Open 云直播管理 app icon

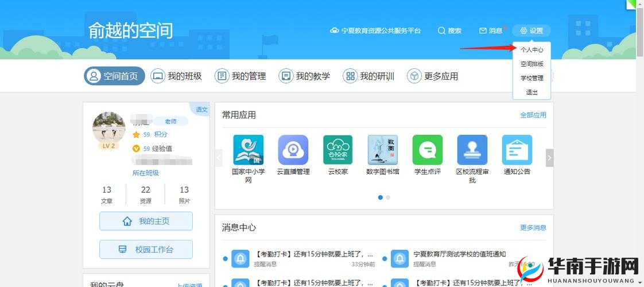point(293,150)
